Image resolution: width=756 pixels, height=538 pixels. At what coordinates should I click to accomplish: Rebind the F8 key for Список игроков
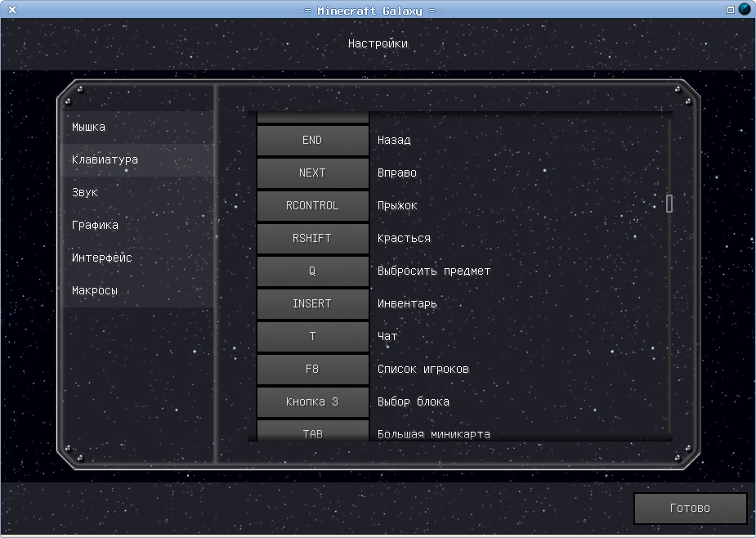point(312,370)
